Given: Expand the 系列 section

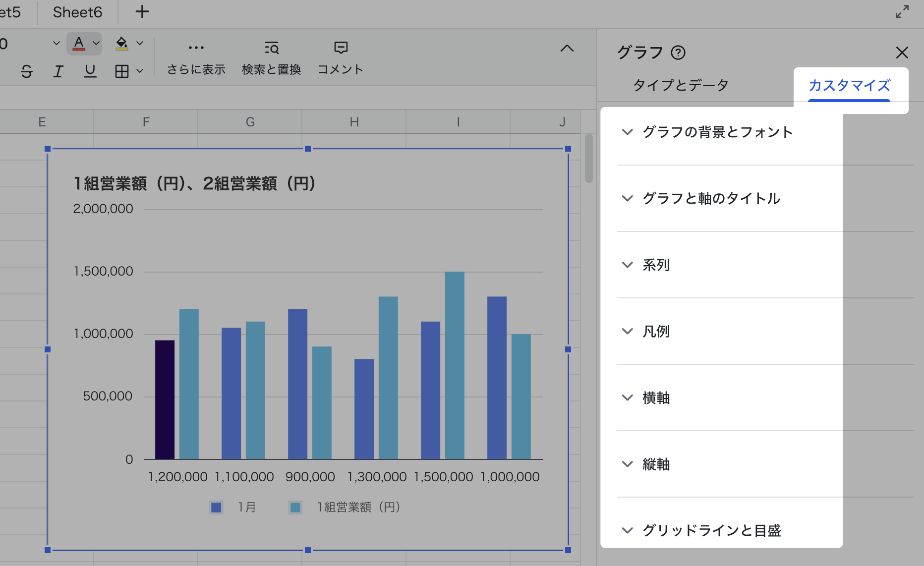Looking at the screenshot, I should [x=656, y=265].
